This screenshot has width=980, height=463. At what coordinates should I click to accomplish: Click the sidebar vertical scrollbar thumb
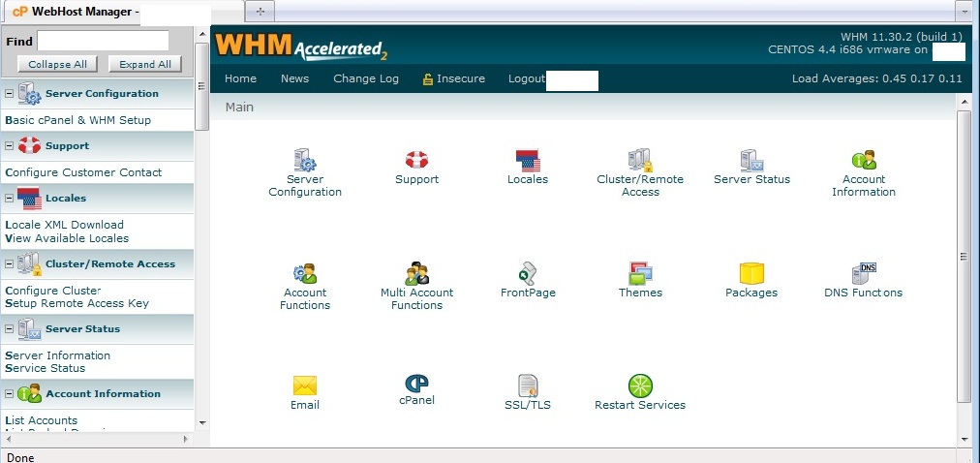point(201,86)
